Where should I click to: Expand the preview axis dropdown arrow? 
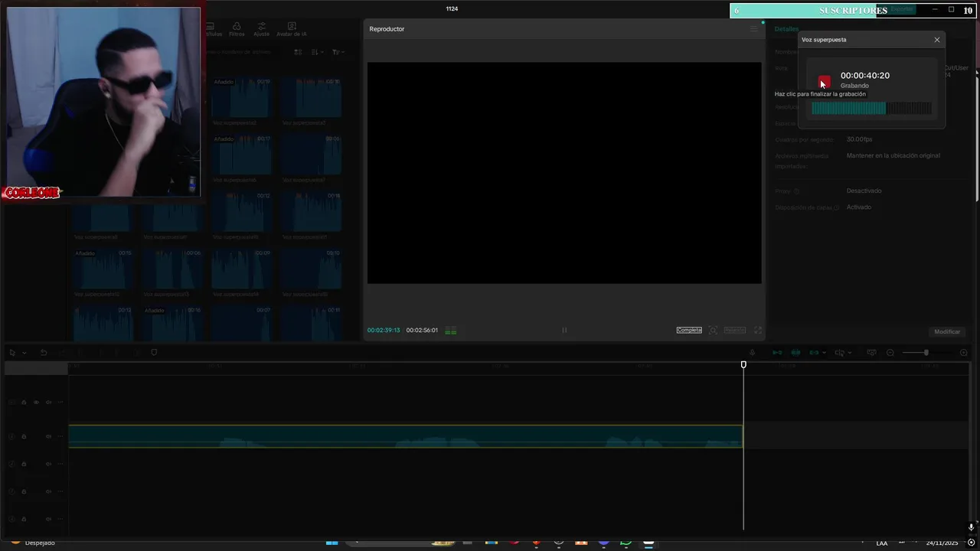click(x=850, y=353)
